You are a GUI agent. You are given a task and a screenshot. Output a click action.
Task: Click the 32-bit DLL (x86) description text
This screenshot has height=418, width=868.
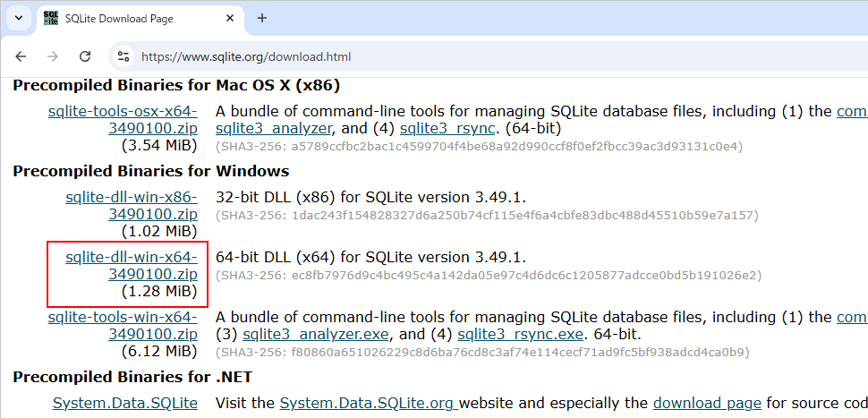(x=370, y=197)
